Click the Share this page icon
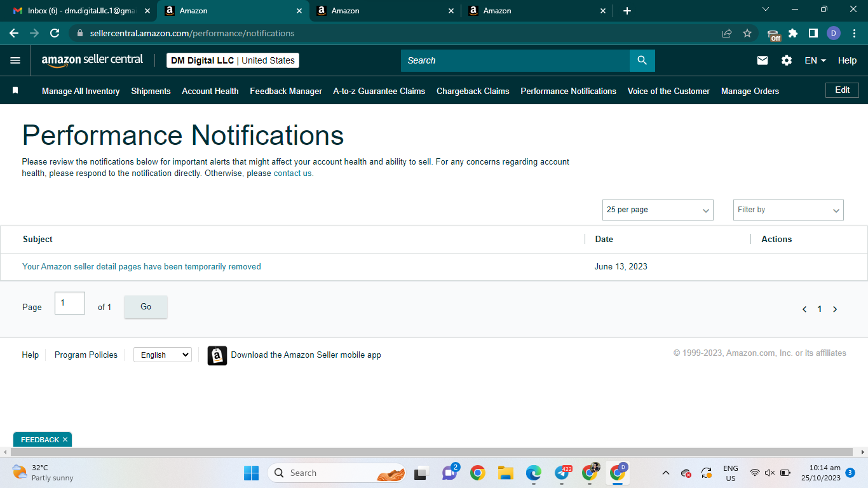This screenshot has height=488, width=868. [x=727, y=33]
